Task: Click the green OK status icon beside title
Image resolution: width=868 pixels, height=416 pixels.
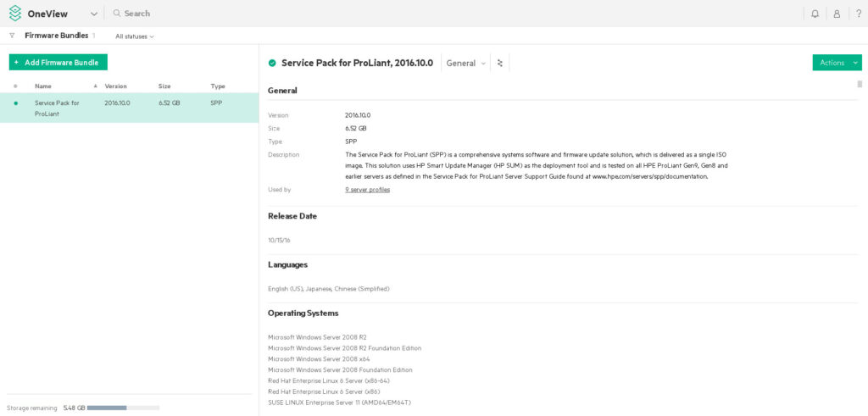Action: pyautogui.click(x=272, y=63)
